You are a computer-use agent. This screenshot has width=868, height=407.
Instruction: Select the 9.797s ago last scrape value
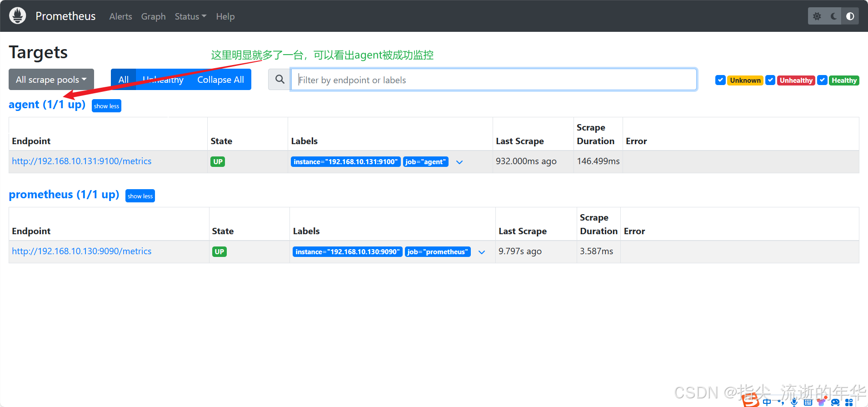click(x=520, y=251)
